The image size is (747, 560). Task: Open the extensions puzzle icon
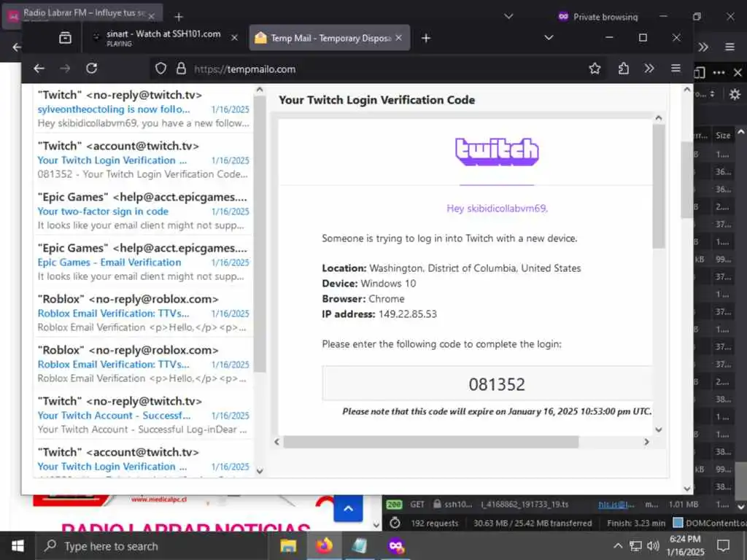click(x=623, y=69)
